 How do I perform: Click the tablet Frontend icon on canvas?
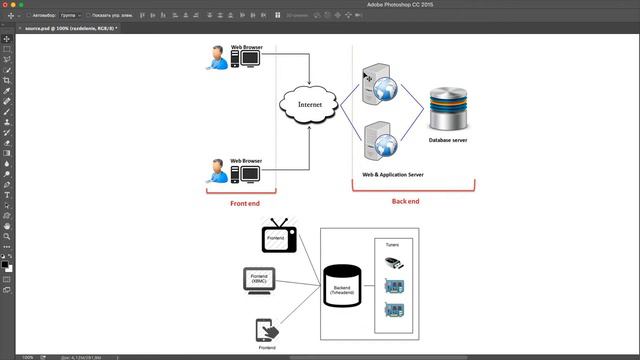pyautogui.click(x=267, y=330)
